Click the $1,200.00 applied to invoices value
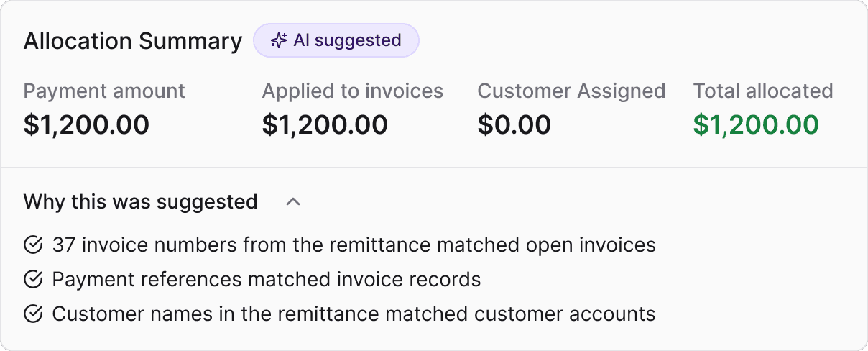Screen dimensions: 868x351 pos(325,125)
